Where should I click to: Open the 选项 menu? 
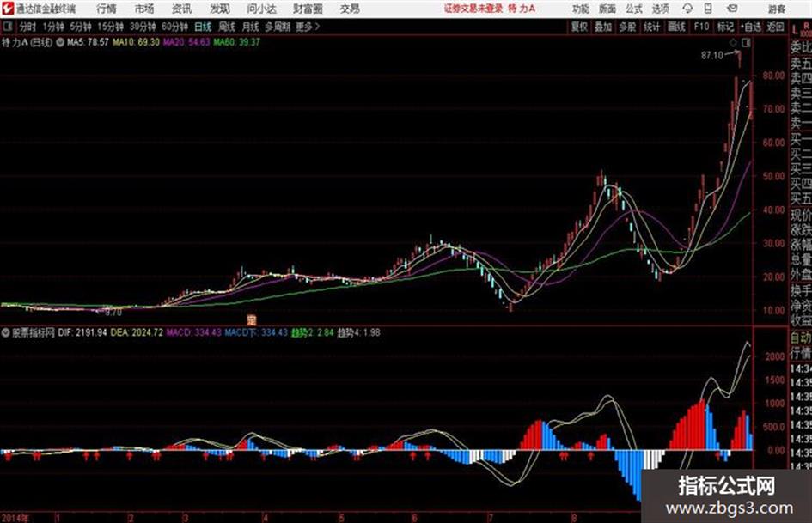coord(661,9)
